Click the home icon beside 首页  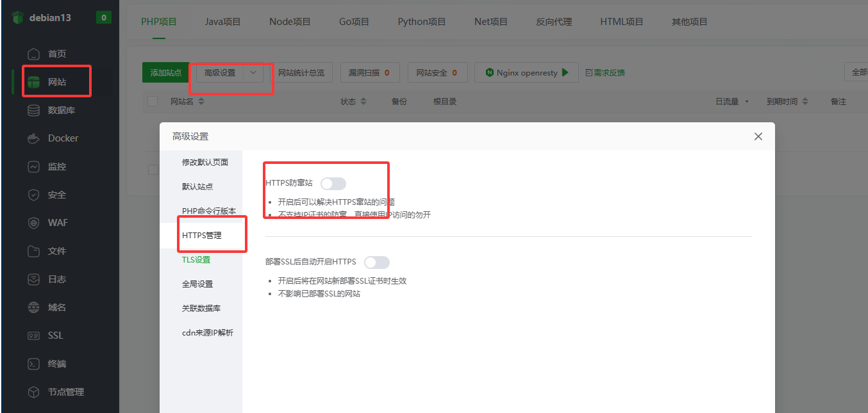34,54
